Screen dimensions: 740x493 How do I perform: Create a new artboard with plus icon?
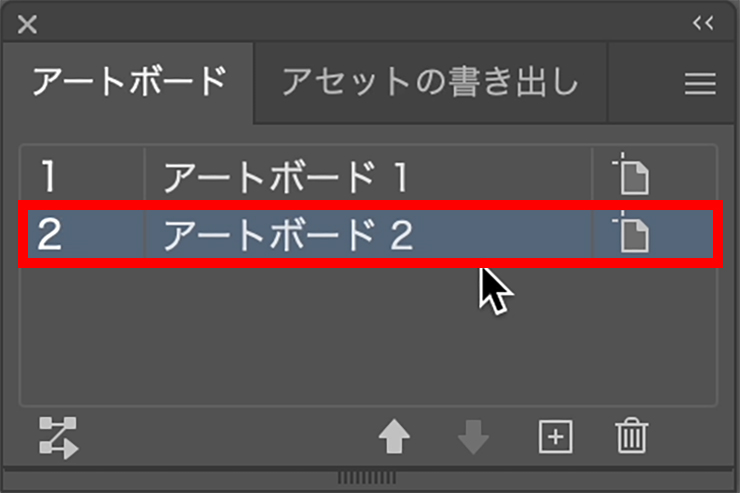pyautogui.click(x=555, y=437)
